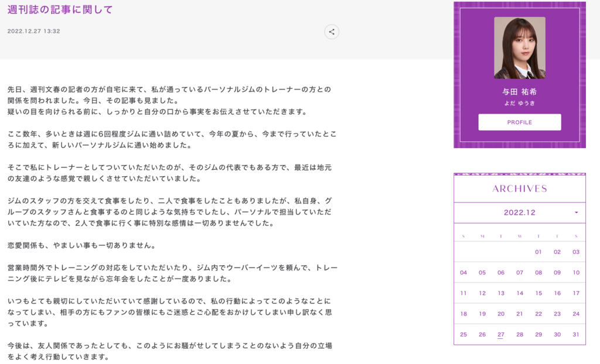Select date 07 in the archive calendar
Image resolution: width=600 pixels, height=364 pixels.
tap(520, 273)
